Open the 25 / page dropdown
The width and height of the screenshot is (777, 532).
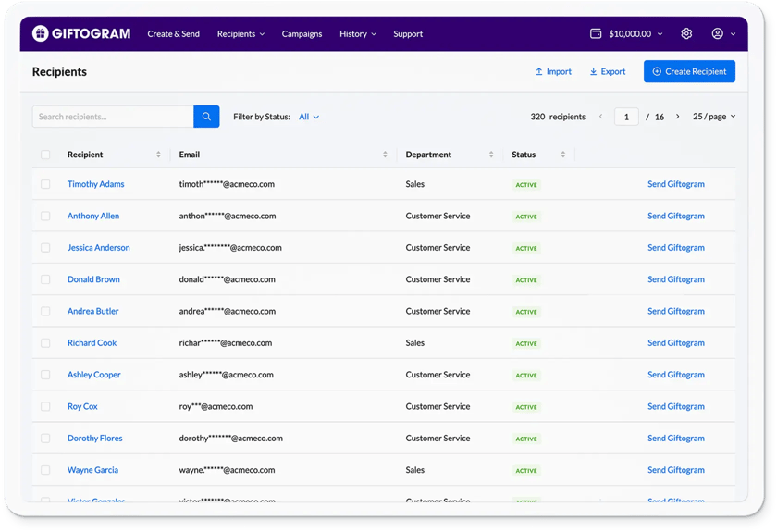[x=714, y=117]
